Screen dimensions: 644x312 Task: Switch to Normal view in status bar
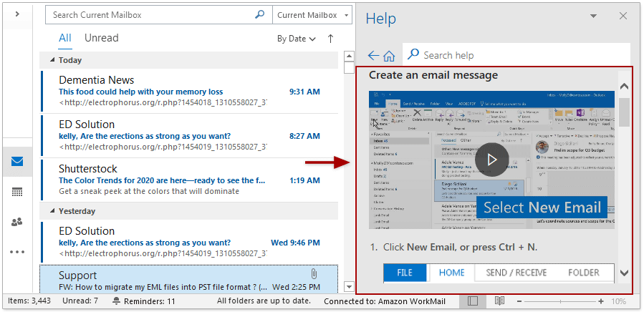[x=473, y=301]
